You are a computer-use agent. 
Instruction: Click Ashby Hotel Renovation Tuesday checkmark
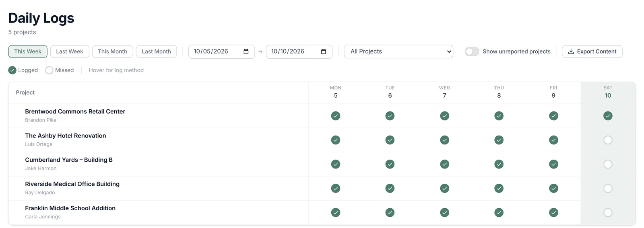point(390,140)
